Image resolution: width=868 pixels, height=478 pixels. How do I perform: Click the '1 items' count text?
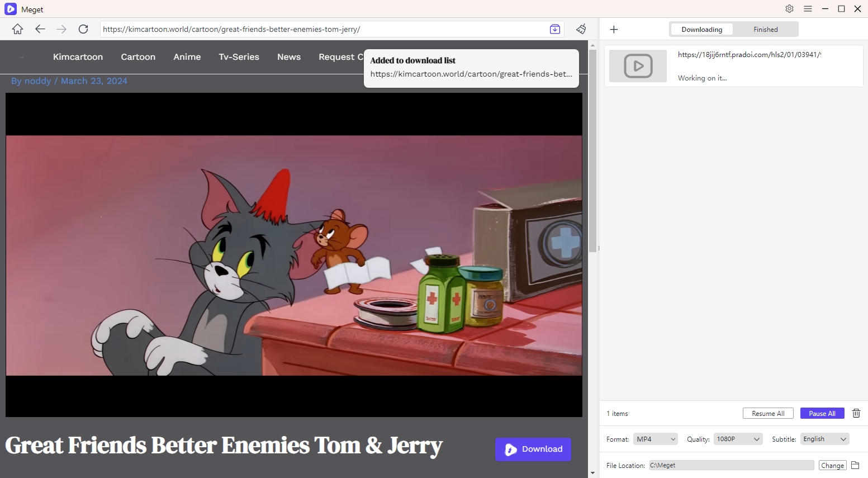pyautogui.click(x=617, y=414)
